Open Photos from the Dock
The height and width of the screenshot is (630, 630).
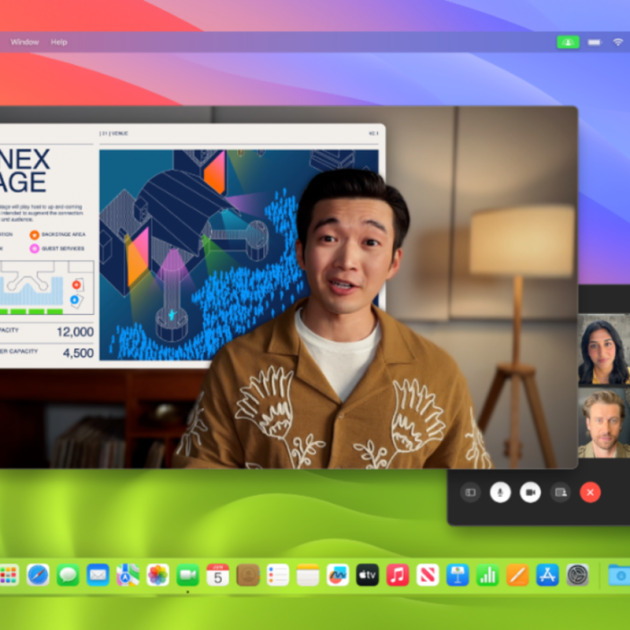coord(158,575)
